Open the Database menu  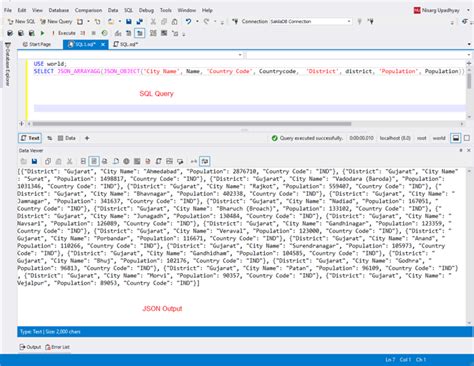[59, 10]
